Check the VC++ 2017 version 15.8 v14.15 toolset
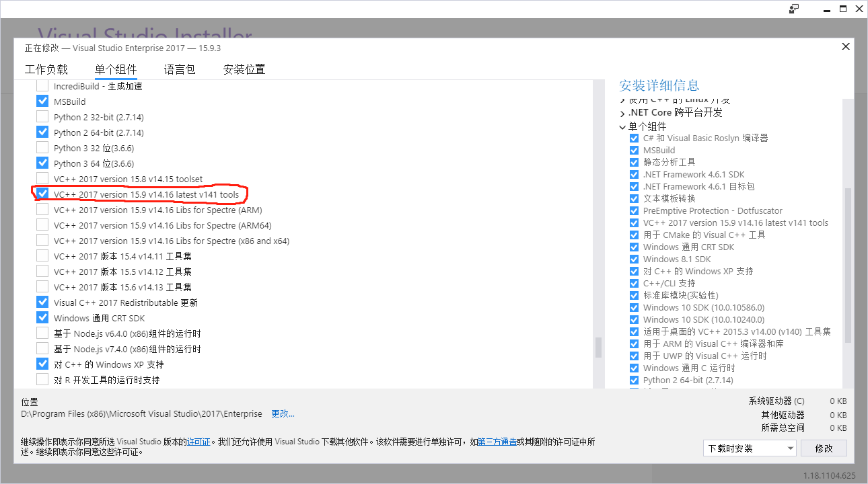 click(42, 179)
